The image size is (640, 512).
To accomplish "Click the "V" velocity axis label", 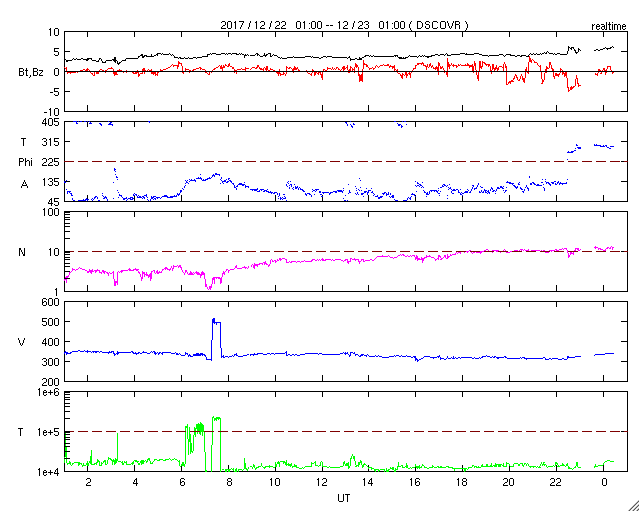I will [22, 342].
